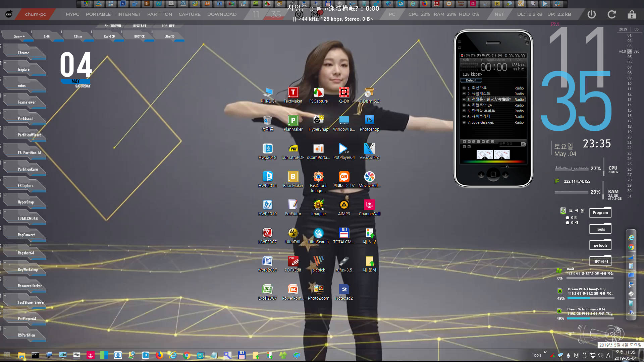644x362 pixels.
Task: Expand the plus marker above HyperSnap shortcut
Action: (5, 195)
